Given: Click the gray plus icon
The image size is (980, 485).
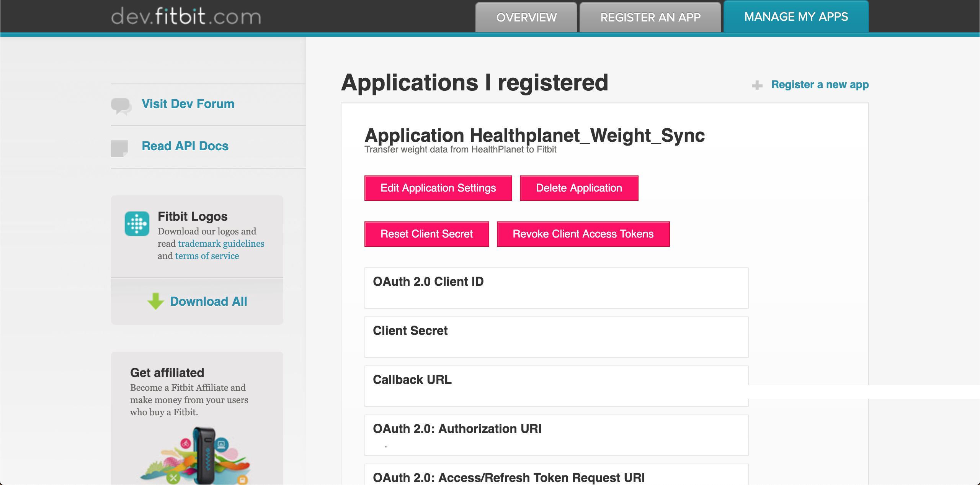Looking at the screenshot, I should [x=757, y=85].
